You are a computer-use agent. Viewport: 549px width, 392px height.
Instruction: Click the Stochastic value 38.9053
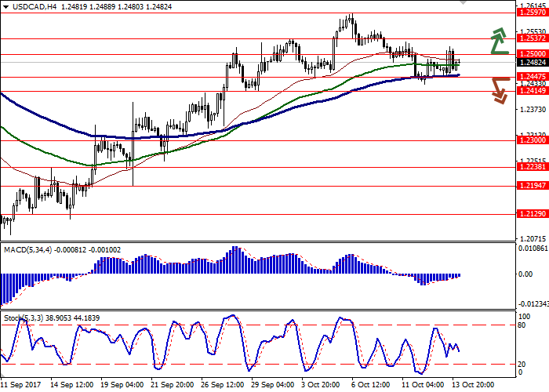tap(57, 318)
